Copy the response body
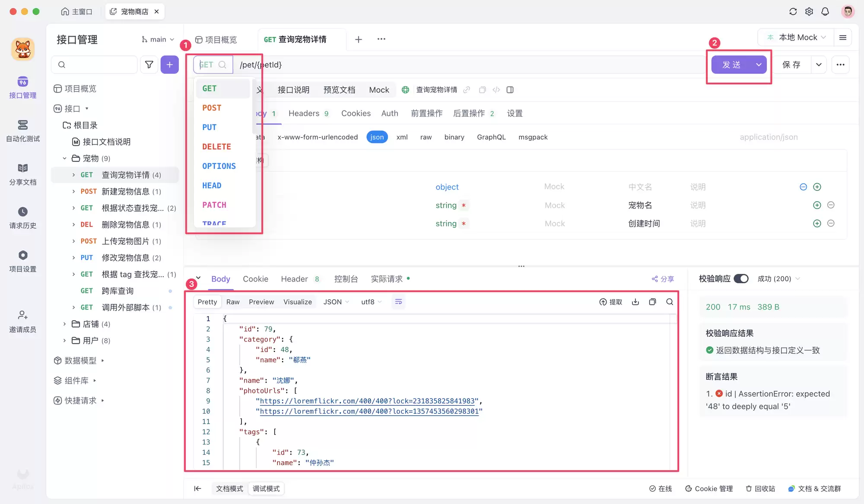864x504 pixels. [x=653, y=302]
